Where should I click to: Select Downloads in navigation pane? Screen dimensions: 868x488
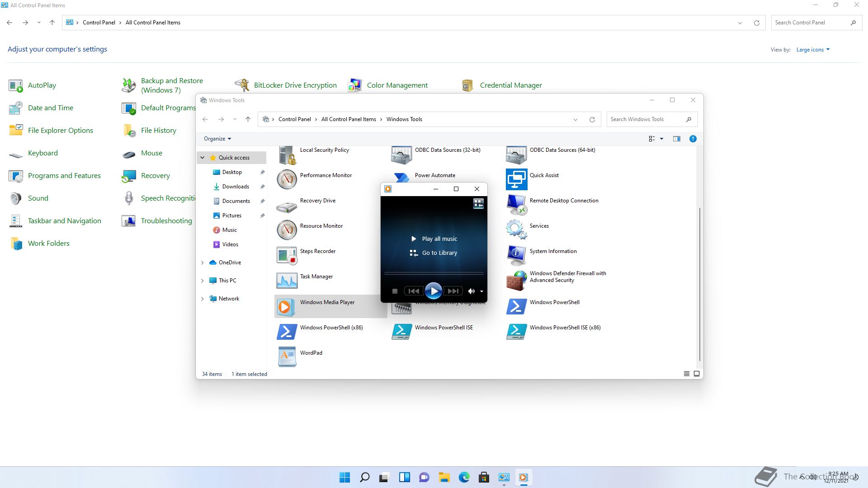coord(236,187)
